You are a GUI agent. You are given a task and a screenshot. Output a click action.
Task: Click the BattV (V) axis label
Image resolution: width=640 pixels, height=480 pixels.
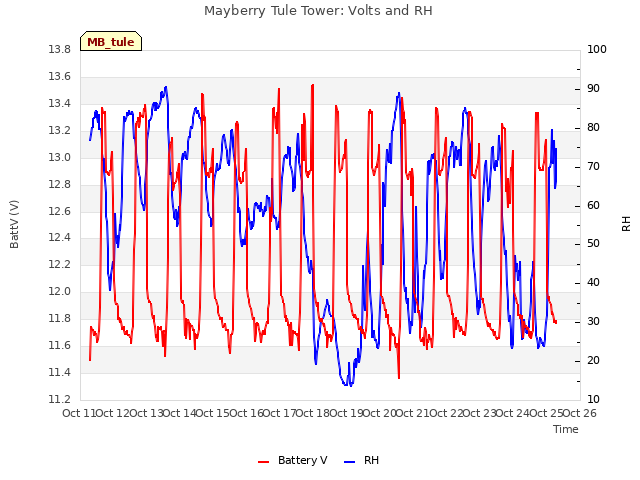coord(14,224)
